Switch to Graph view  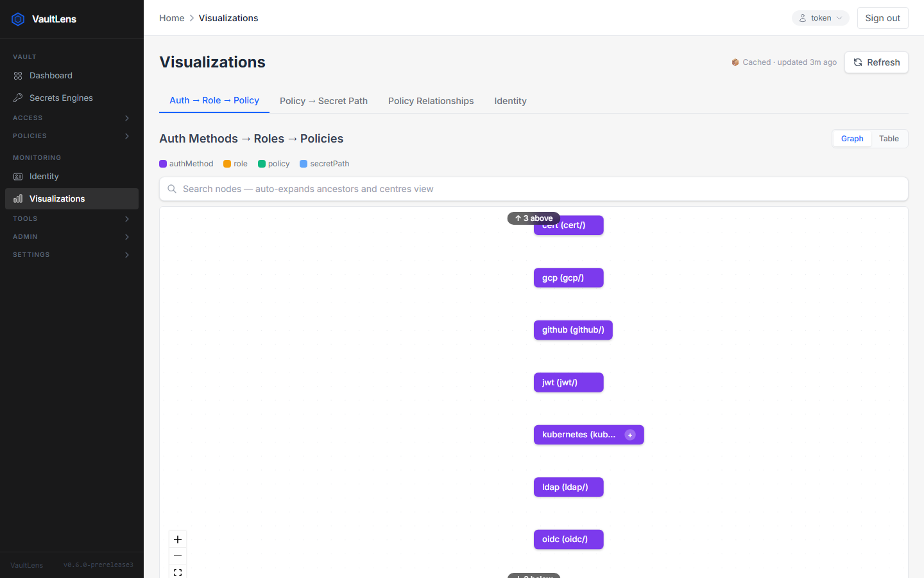[x=852, y=139]
